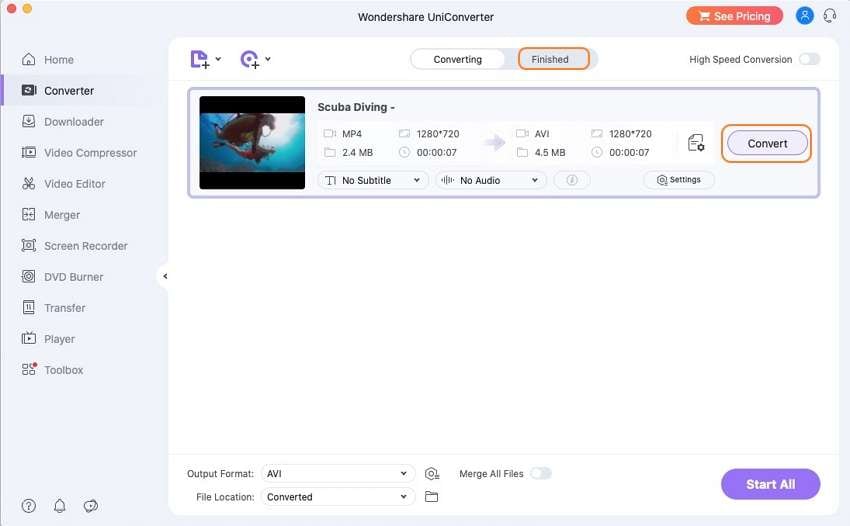Click the Video Editor scissors icon
Viewport: 850px width, 526px height.
(28, 183)
